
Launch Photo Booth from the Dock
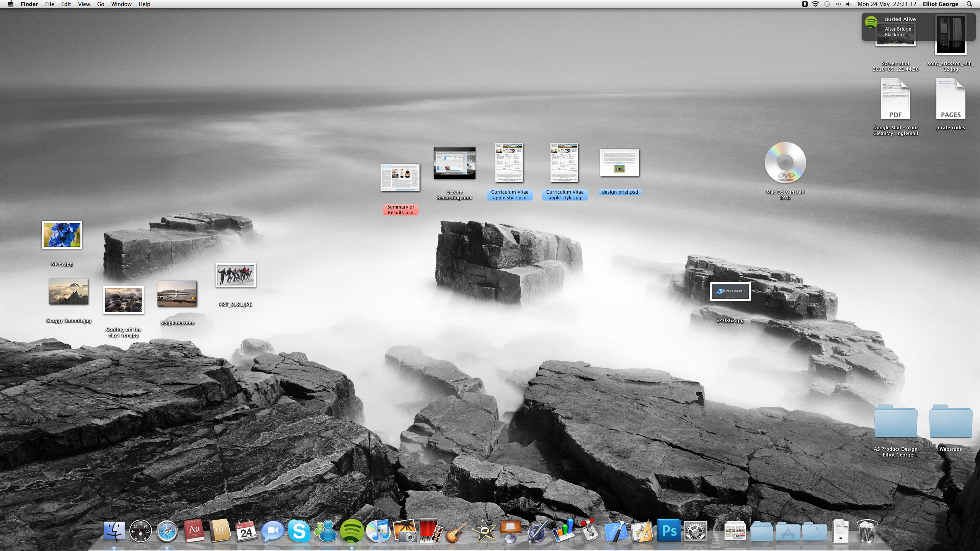click(x=431, y=531)
